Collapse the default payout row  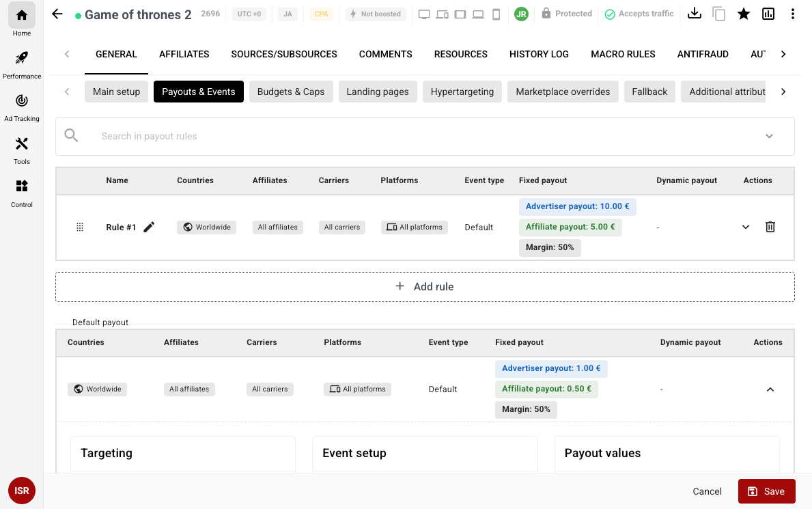point(770,389)
